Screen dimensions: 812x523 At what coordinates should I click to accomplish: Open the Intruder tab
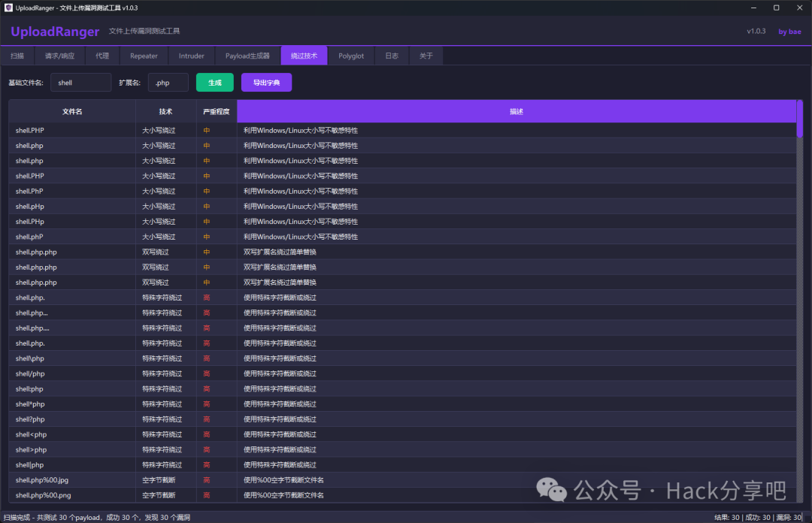(x=192, y=56)
